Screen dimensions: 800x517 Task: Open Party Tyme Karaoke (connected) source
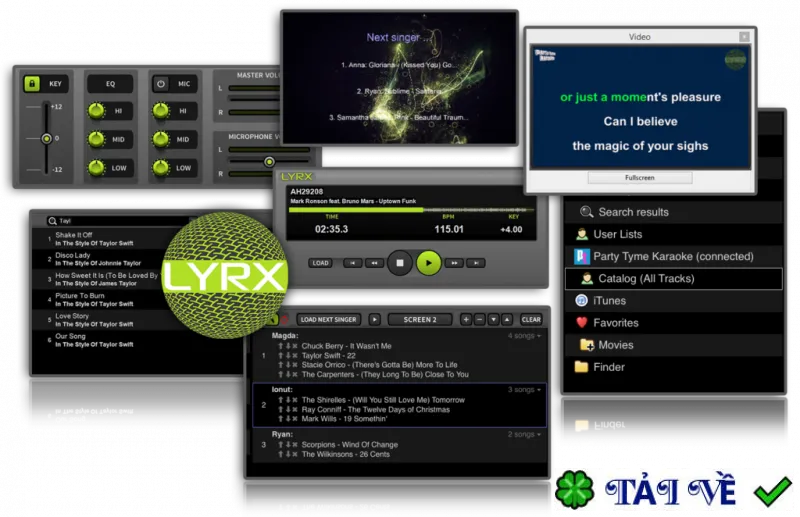pos(673,256)
